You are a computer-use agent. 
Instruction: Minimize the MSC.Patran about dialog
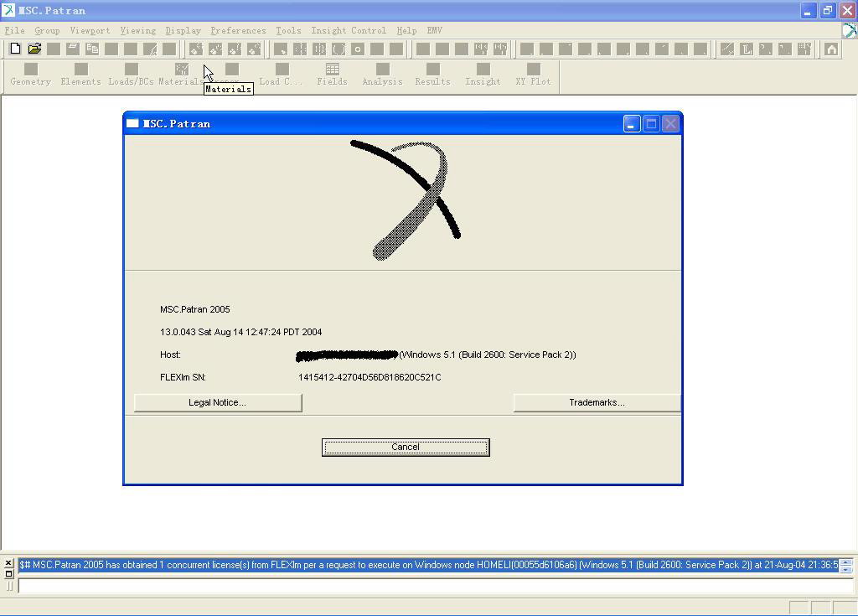(x=632, y=124)
